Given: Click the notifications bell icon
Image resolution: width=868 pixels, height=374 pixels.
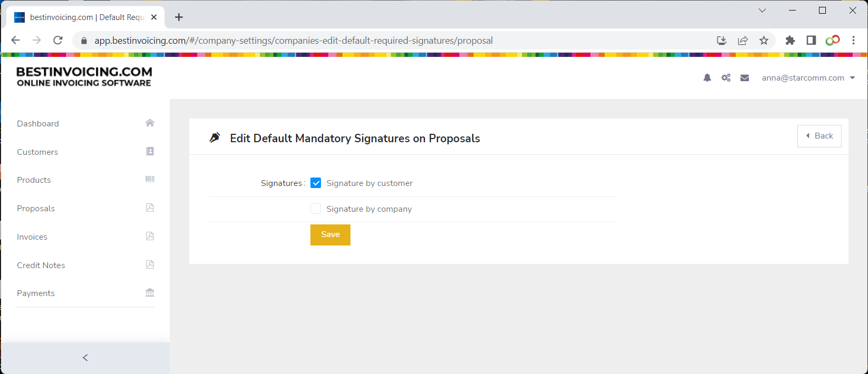Looking at the screenshot, I should 707,78.
